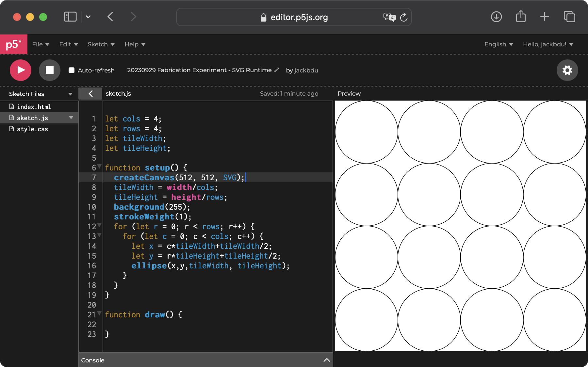Collapse the file sidebar with left chevron

pyautogui.click(x=90, y=94)
